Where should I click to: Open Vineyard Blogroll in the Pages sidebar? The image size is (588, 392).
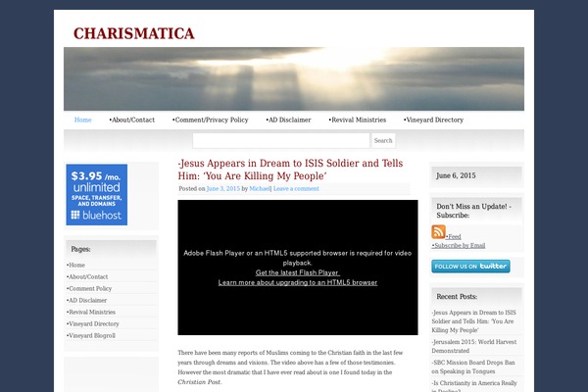pos(91,336)
